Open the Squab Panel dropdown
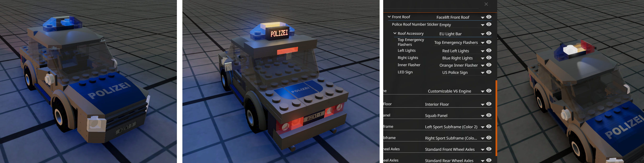Image resolution: width=644 pixels, height=163 pixels. 455,116
